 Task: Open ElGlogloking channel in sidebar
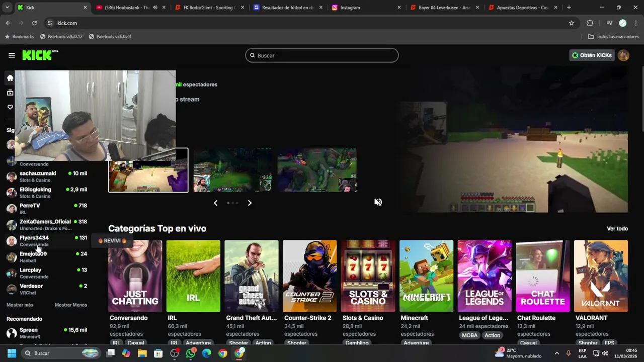click(47, 193)
